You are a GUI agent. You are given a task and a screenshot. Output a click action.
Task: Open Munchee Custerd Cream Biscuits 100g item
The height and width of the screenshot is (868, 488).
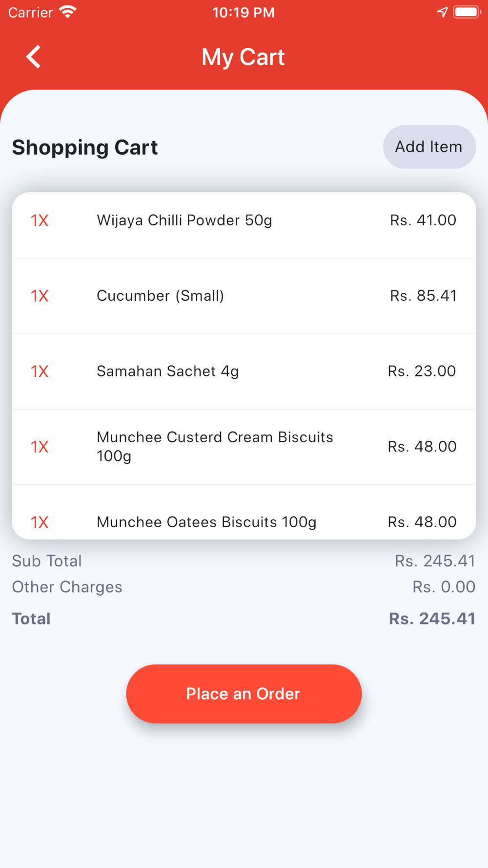[244, 447]
